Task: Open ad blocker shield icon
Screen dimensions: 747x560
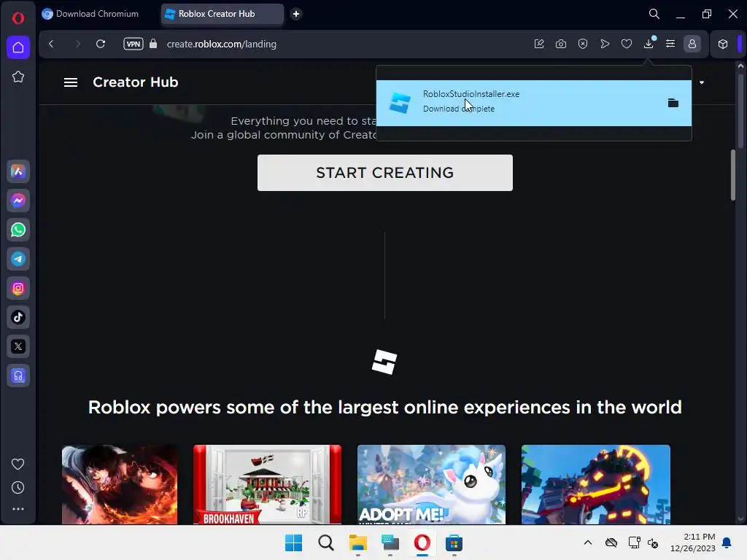Action: 583,44
